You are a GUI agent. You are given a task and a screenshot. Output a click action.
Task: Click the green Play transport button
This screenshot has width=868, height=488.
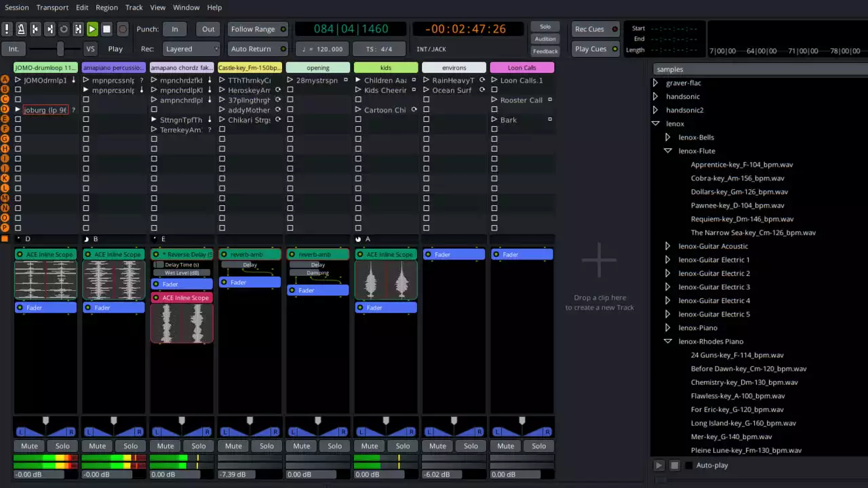[x=92, y=29]
